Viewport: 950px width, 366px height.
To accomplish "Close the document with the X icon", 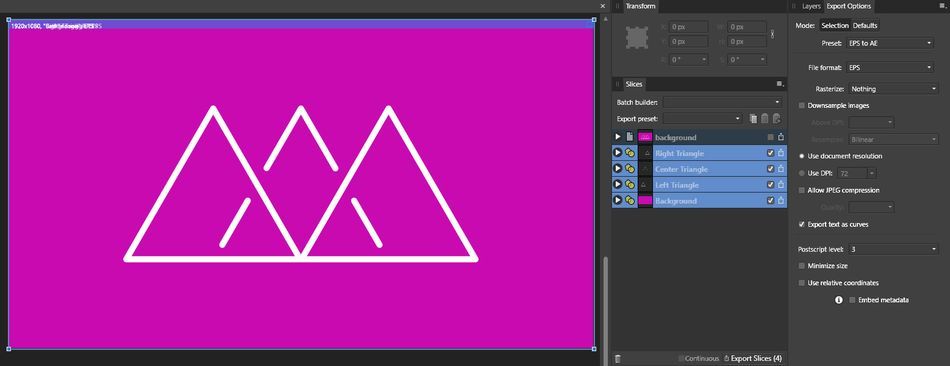I will 602,6.
